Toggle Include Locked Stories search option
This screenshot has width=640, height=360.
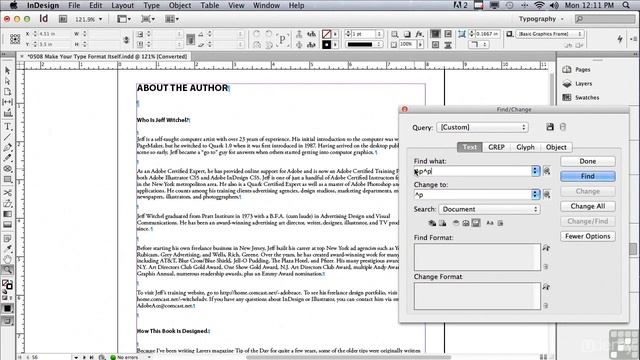(x=442, y=223)
